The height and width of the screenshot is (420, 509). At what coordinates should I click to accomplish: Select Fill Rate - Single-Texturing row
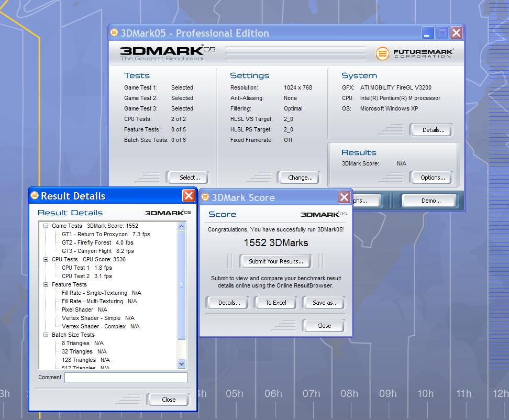tap(101, 293)
